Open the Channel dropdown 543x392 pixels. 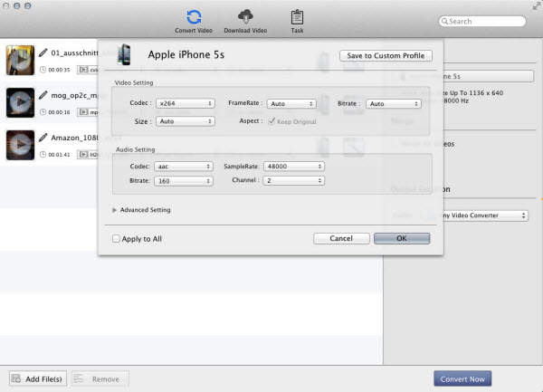(x=293, y=180)
